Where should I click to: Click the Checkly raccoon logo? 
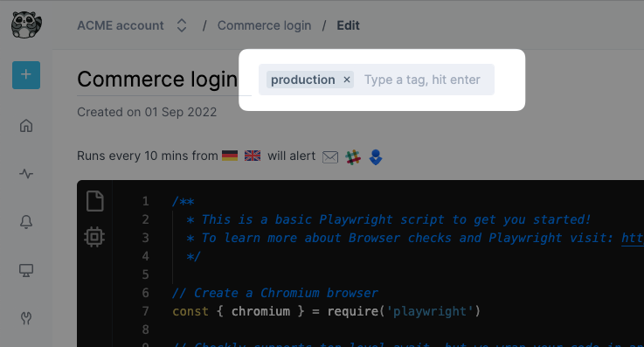(26, 24)
